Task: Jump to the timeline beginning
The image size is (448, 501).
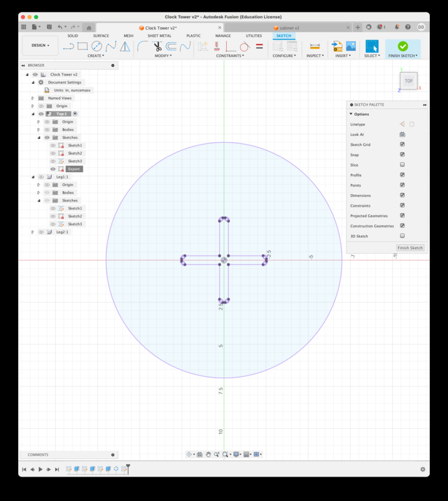Action: click(x=24, y=469)
